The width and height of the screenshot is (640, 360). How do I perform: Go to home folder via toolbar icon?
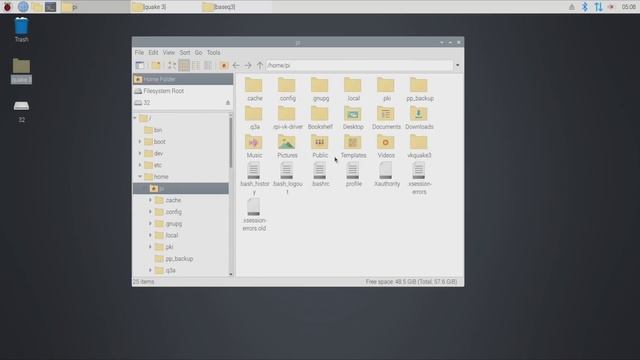224,65
